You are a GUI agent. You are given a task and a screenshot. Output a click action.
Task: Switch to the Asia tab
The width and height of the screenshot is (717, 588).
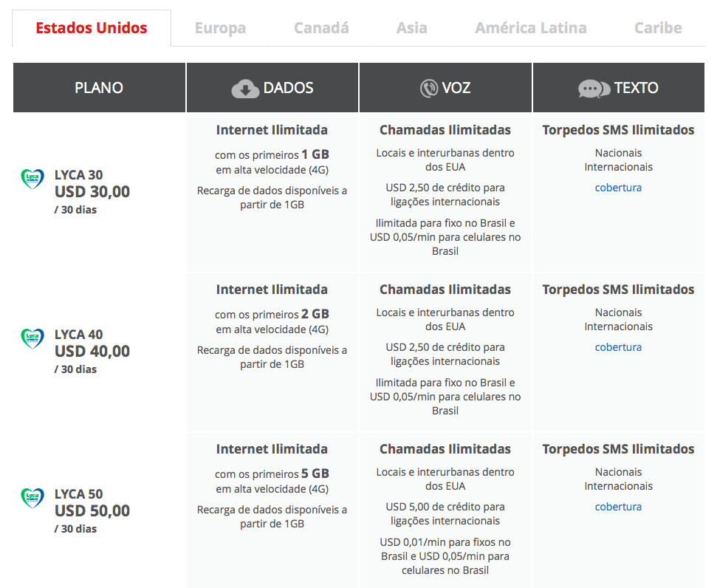coord(411,28)
